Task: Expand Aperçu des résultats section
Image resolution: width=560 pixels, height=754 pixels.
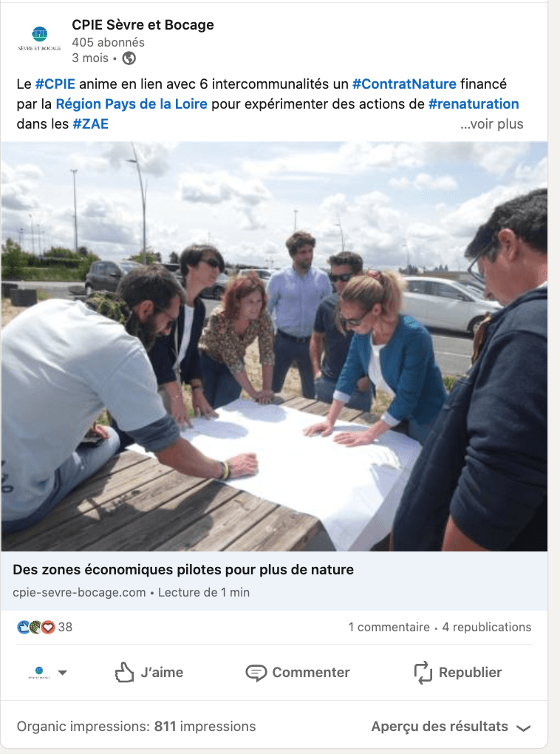Action: tap(451, 726)
